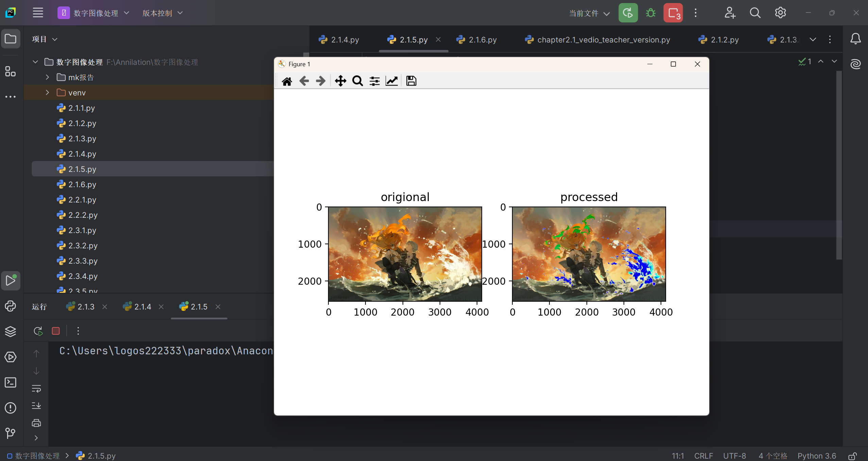Expand the mk报告 folder
The height and width of the screenshot is (461, 868).
point(48,77)
